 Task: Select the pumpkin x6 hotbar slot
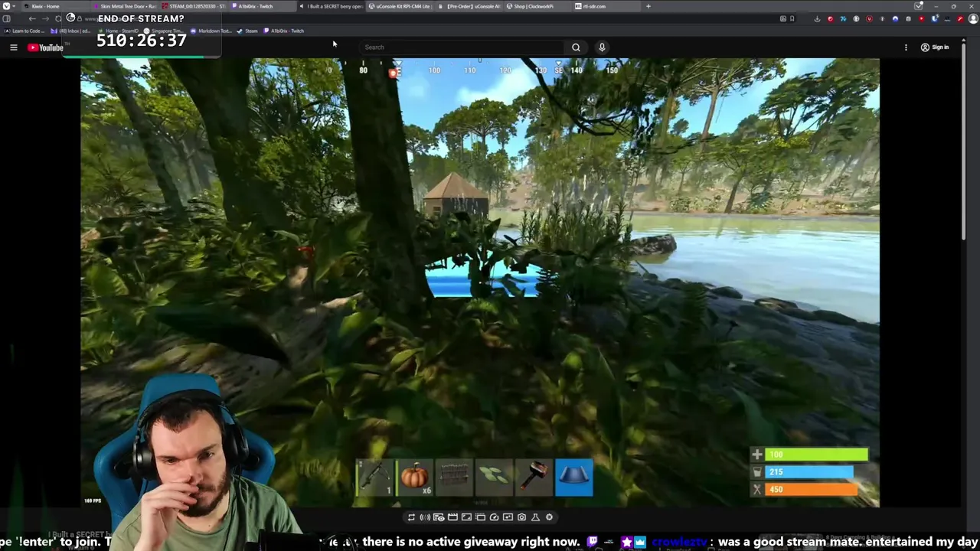415,478
